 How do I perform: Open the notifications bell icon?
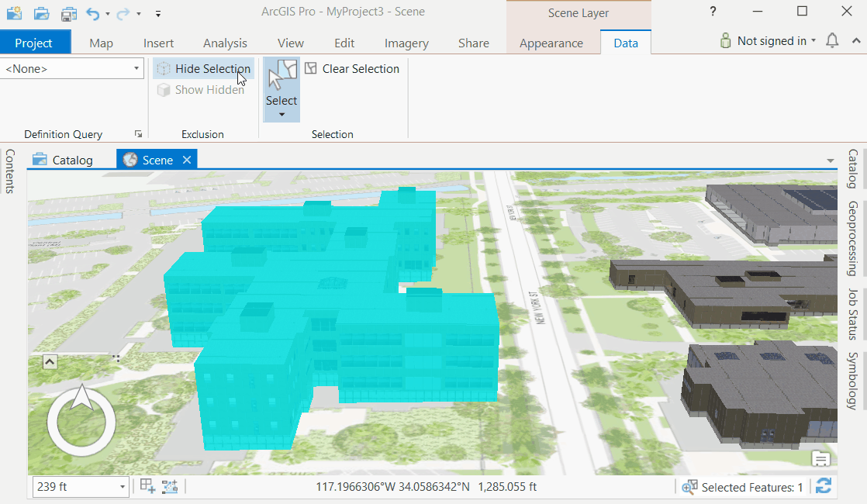[832, 41]
